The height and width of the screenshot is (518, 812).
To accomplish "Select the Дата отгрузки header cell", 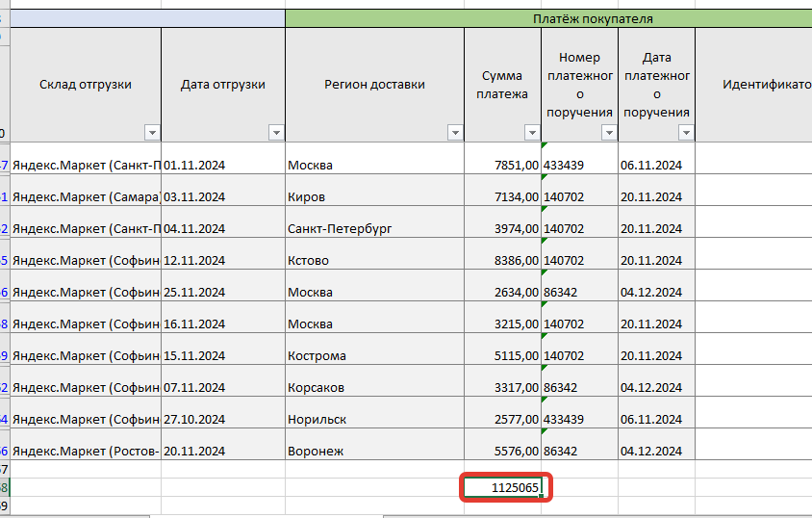I will click(x=223, y=85).
